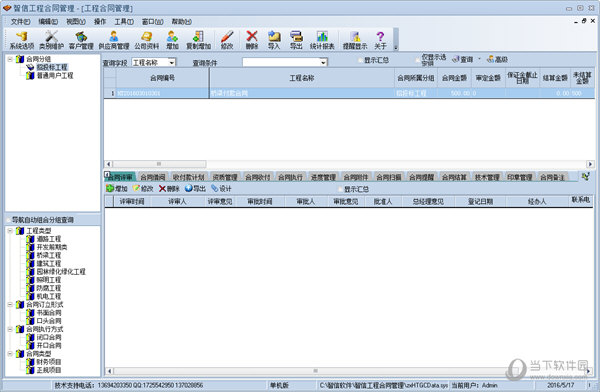Open 统计报表 statistics report chart icon

point(322,40)
